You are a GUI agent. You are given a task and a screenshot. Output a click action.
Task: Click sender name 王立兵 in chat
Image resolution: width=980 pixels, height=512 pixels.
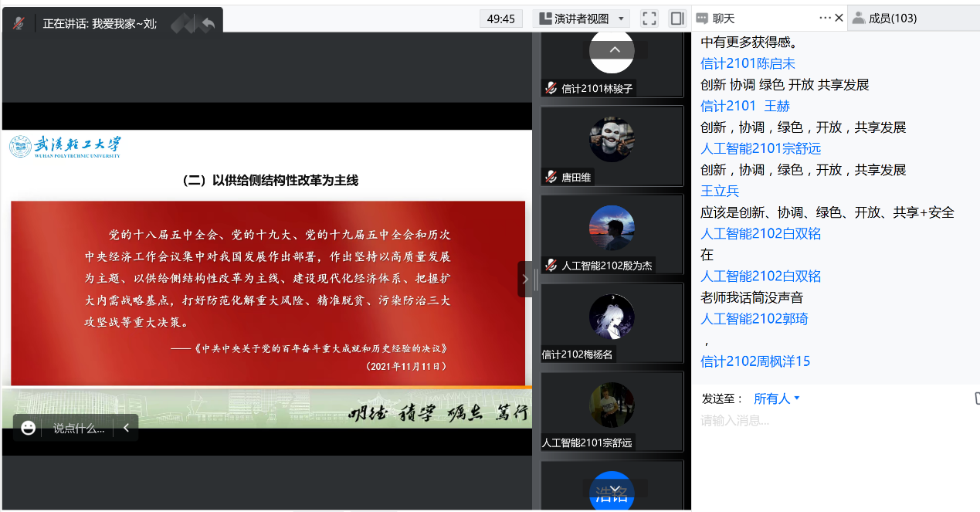pos(720,191)
